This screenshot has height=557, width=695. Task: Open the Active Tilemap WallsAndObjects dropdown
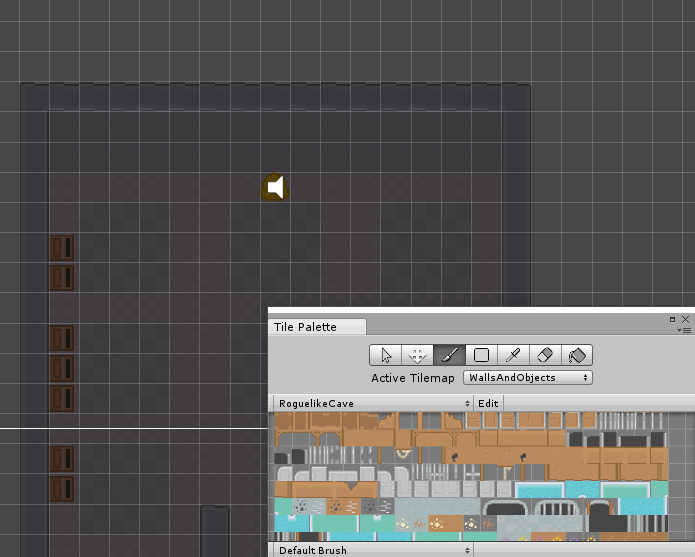click(528, 378)
